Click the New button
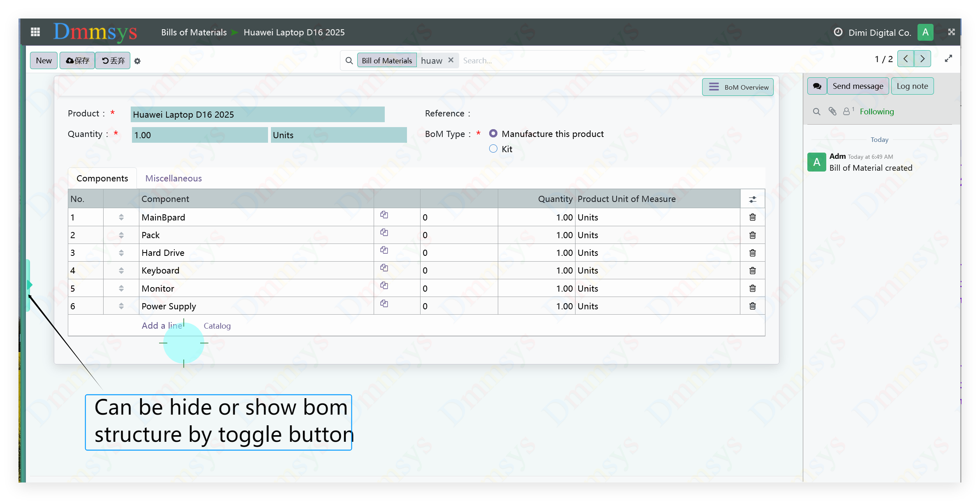The image size is (980, 501). click(44, 60)
